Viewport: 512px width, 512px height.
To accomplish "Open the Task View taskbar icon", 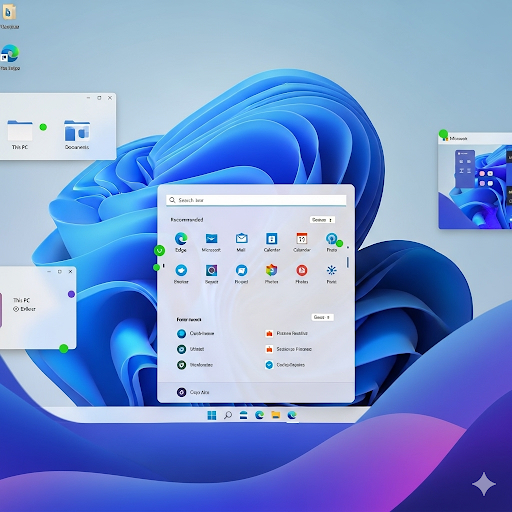I will [x=244, y=415].
